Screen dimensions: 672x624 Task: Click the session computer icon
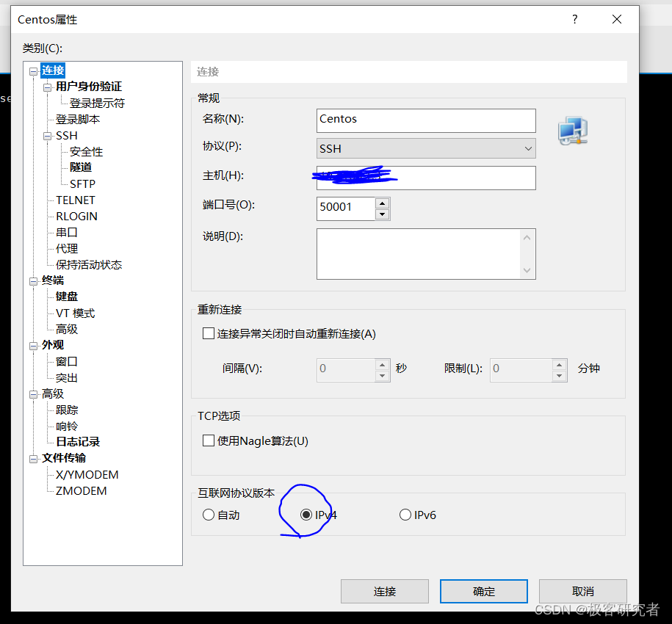click(x=573, y=131)
